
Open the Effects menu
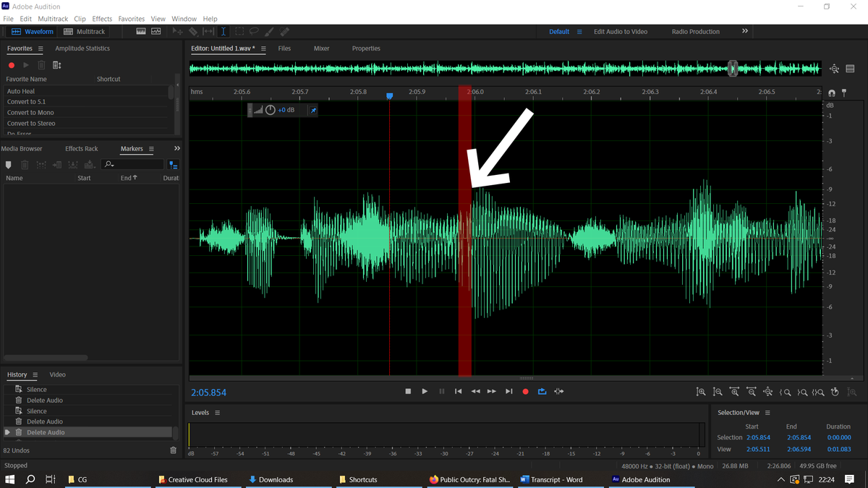click(102, 19)
